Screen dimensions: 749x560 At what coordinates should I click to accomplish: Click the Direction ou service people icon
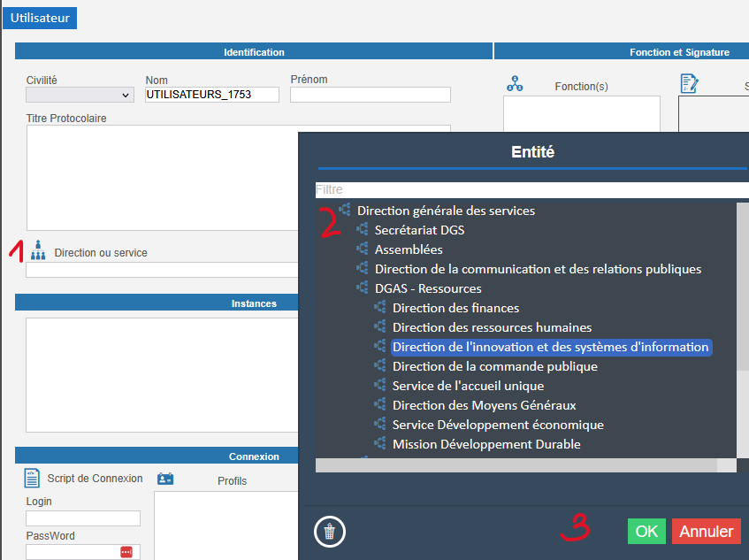[37, 251]
